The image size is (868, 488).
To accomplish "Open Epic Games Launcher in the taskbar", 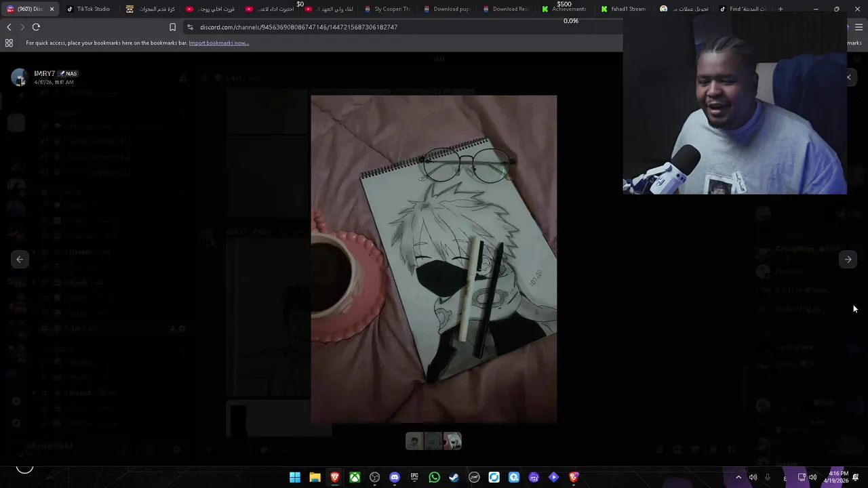I will [x=414, y=477].
